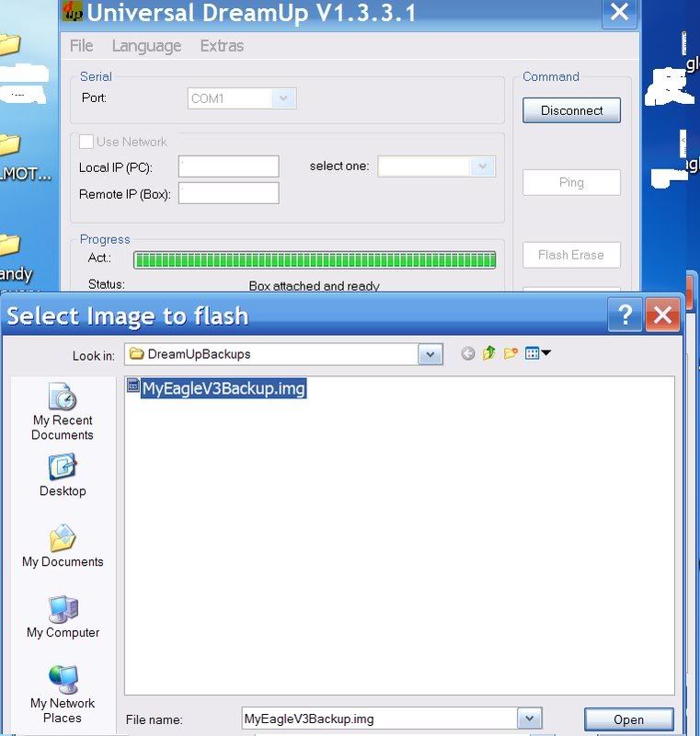This screenshot has height=736, width=700.
Task: Click the Go back arrow icon
Action: pos(467,353)
